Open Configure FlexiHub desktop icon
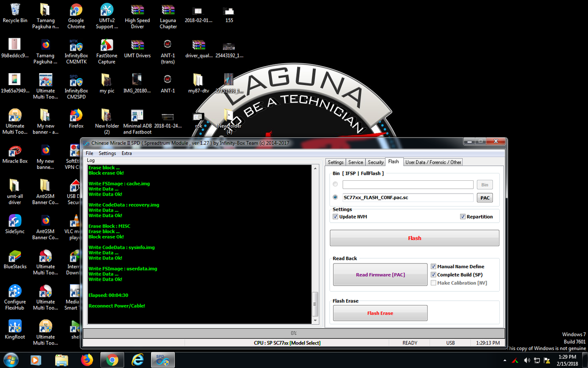588x368 pixels. click(x=15, y=298)
